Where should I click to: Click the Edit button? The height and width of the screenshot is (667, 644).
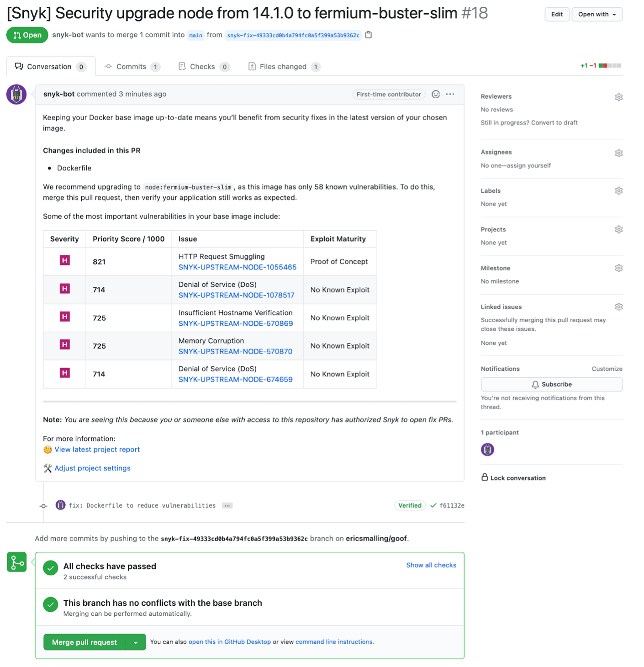point(557,14)
